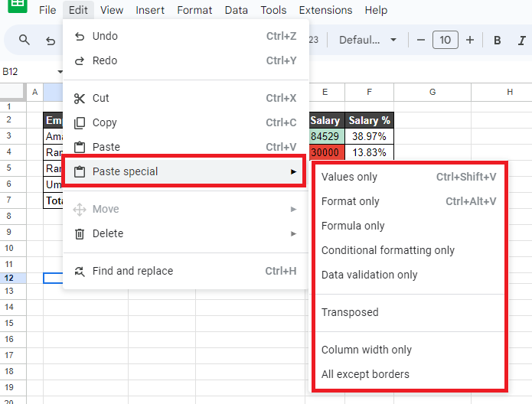This screenshot has width=532, height=404.
Task: Click the Salary header cell
Action: pos(326,120)
